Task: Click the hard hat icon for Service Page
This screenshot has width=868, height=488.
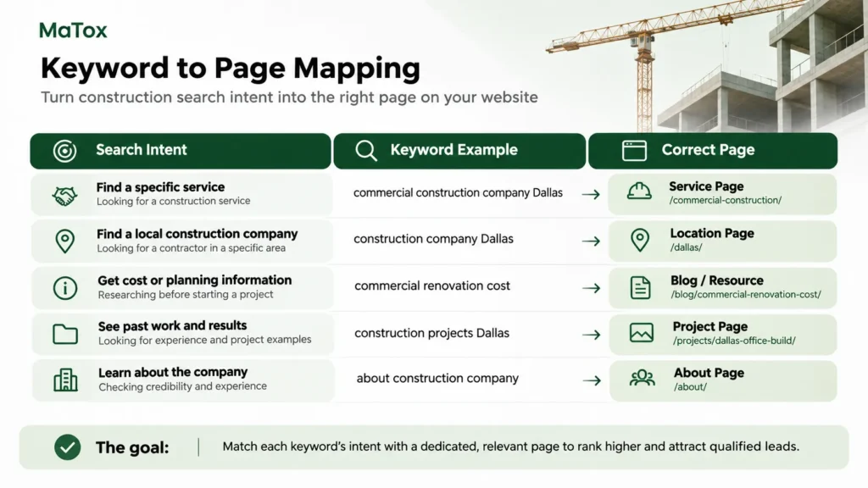Action: click(x=639, y=191)
